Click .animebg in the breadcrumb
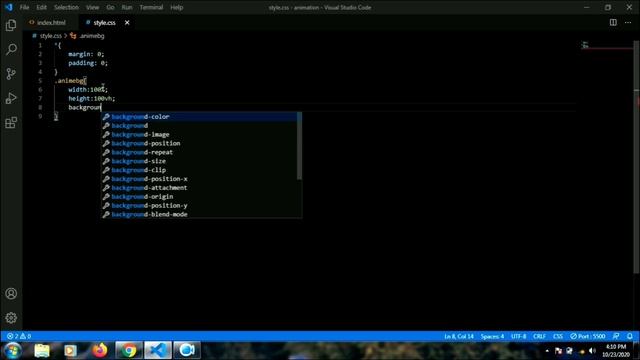 pos(91,36)
